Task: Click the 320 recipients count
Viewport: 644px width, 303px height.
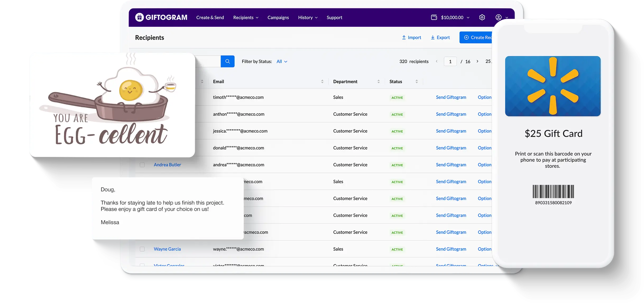Action: [414, 61]
